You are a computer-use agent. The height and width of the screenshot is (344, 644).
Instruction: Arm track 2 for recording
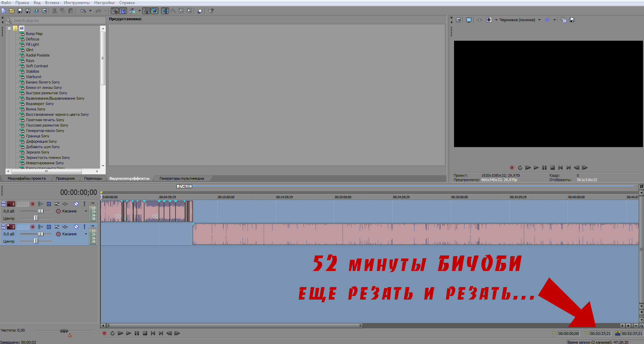pos(33,227)
